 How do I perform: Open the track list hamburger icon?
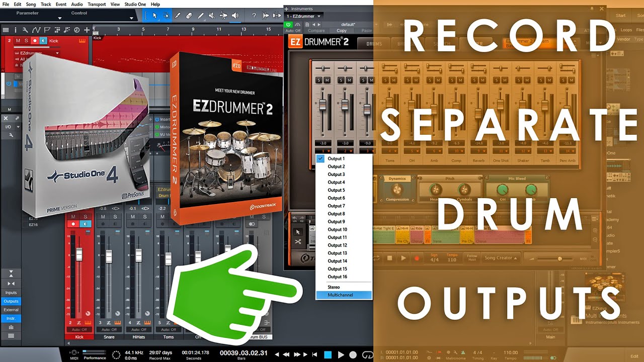coord(6,30)
